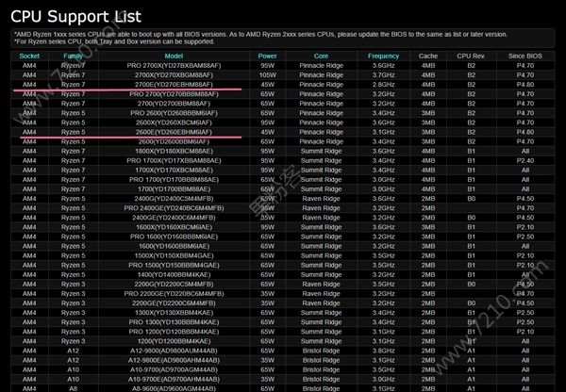The image size is (566, 392).
Task: Click the 45W power value in 2600E row
Action: point(268,132)
